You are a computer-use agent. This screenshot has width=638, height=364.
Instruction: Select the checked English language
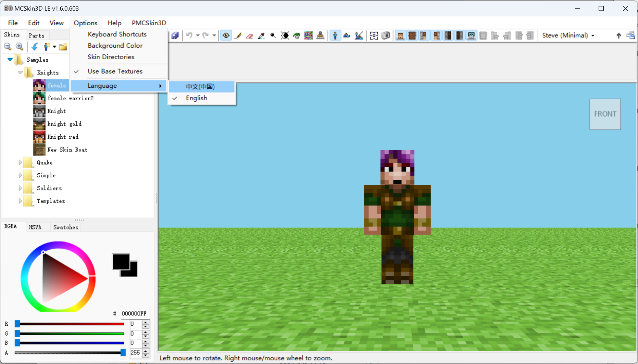pos(201,98)
